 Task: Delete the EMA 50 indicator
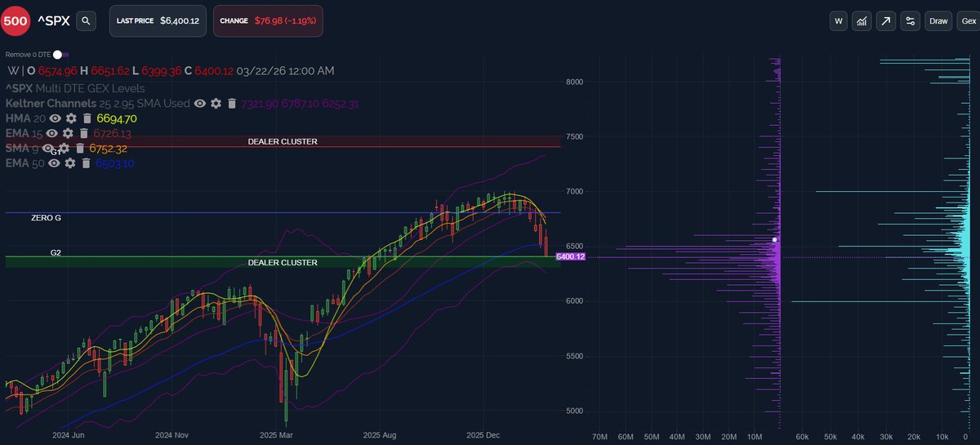(x=85, y=163)
